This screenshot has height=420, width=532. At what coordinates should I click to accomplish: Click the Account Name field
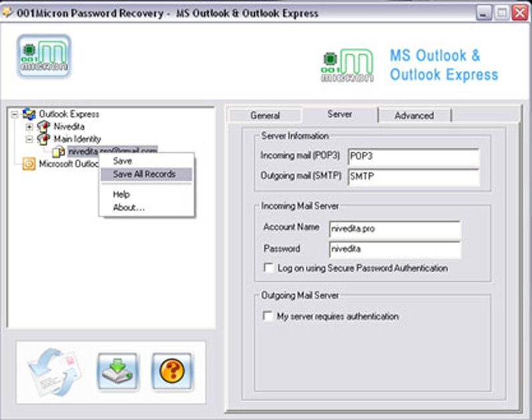[394, 229]
